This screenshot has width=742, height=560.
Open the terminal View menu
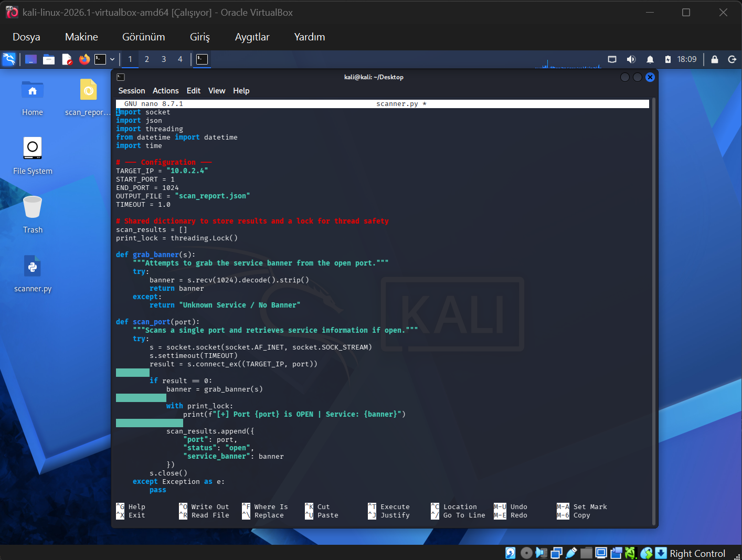(x=217, y=91)
